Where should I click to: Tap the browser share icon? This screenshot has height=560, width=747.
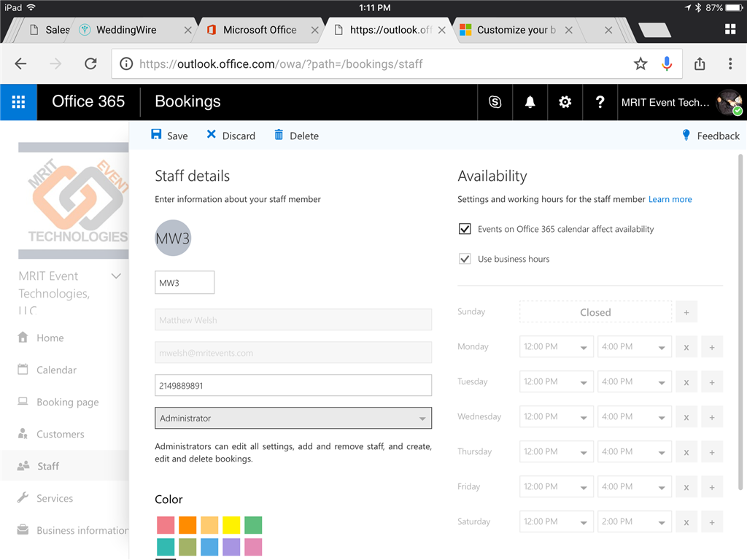pos(700,64)
